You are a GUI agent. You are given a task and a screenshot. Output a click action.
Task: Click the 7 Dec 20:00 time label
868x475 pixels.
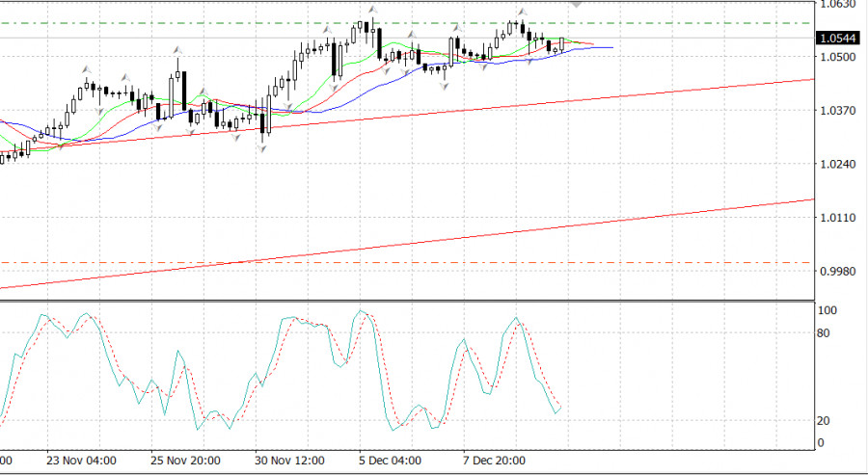tap(494, 461)
